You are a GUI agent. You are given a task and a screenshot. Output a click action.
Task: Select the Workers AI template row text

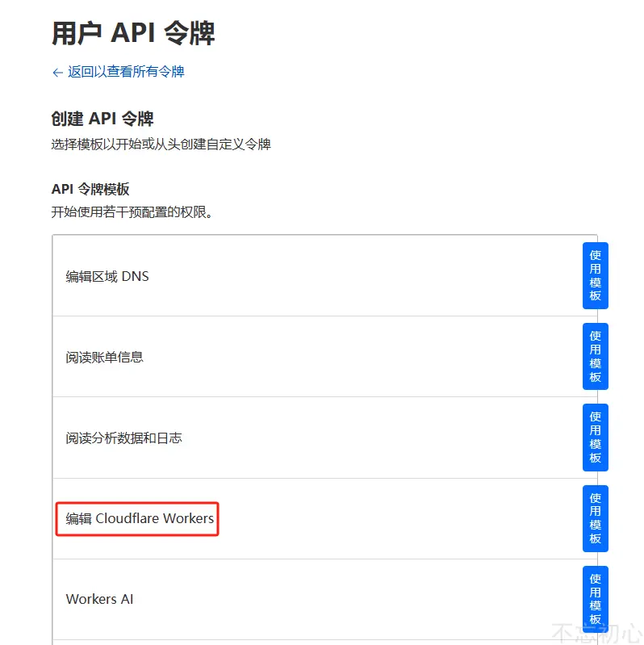[99, 599]
